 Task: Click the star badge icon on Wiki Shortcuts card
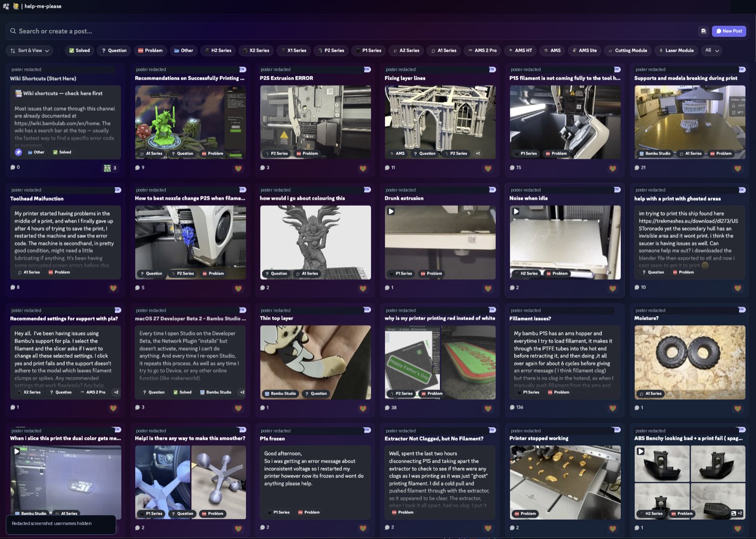click(18, 152)
